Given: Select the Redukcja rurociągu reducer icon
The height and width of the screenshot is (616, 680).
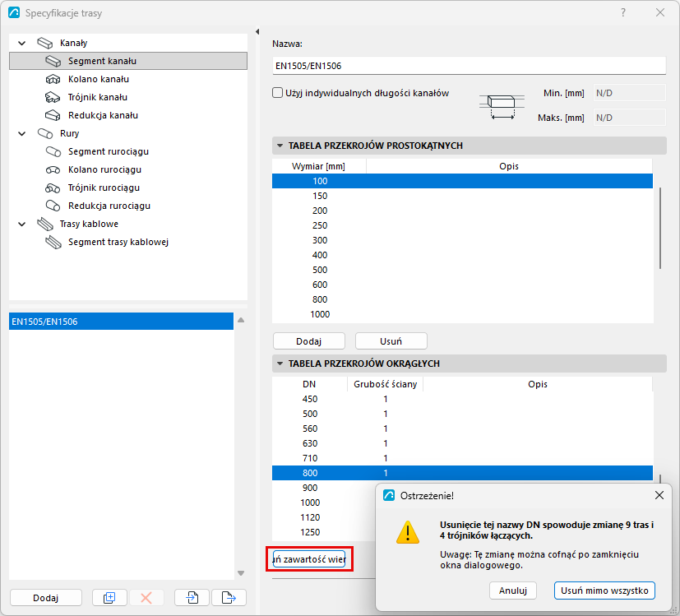Looking at the screenshot, I should click(53, 206).
